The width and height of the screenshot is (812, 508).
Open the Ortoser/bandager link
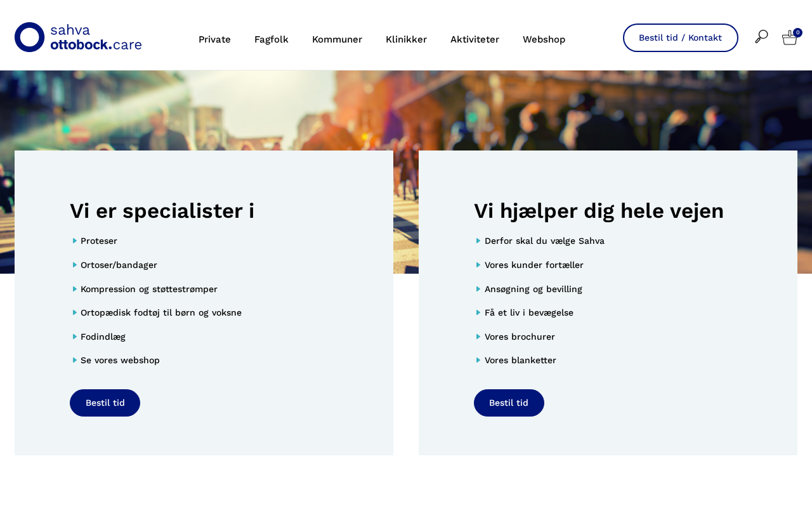click(119, 265)
